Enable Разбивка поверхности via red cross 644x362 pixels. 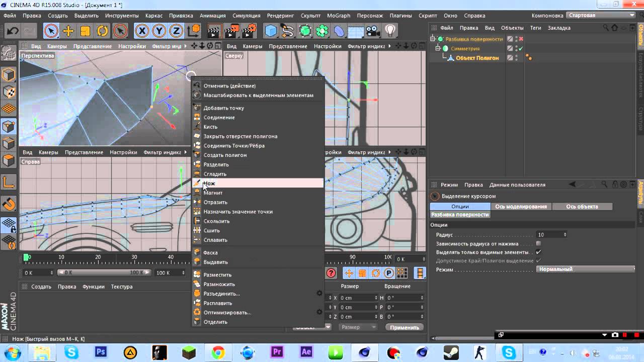[521, 39]
